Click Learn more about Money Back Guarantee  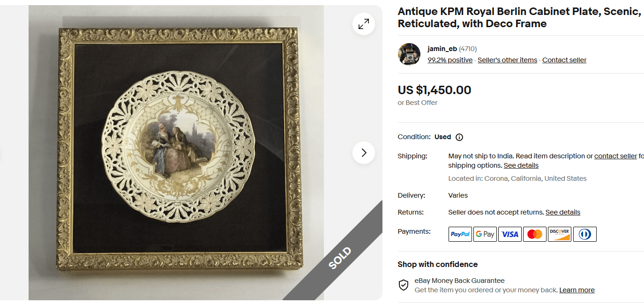(577, 289)
